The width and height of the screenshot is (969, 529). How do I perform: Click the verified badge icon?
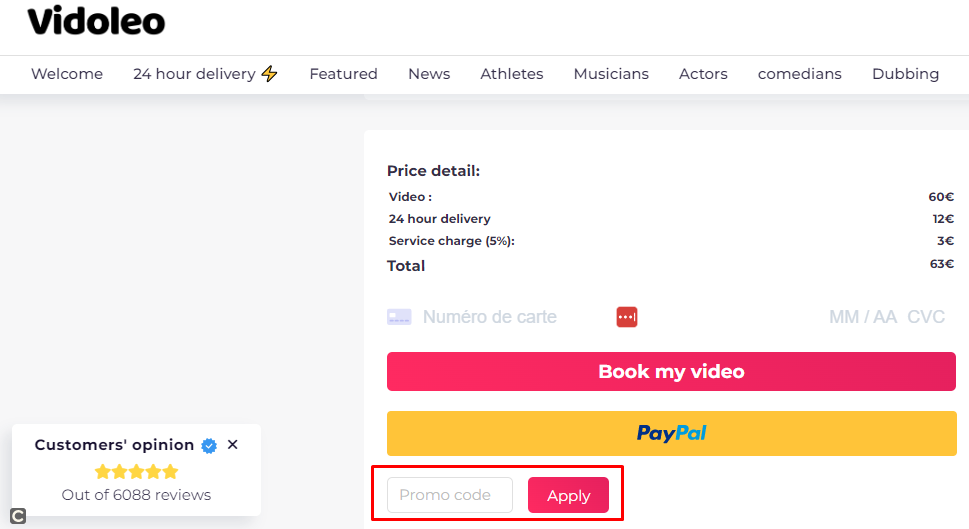pyautogui.click(x=209, y=446)
